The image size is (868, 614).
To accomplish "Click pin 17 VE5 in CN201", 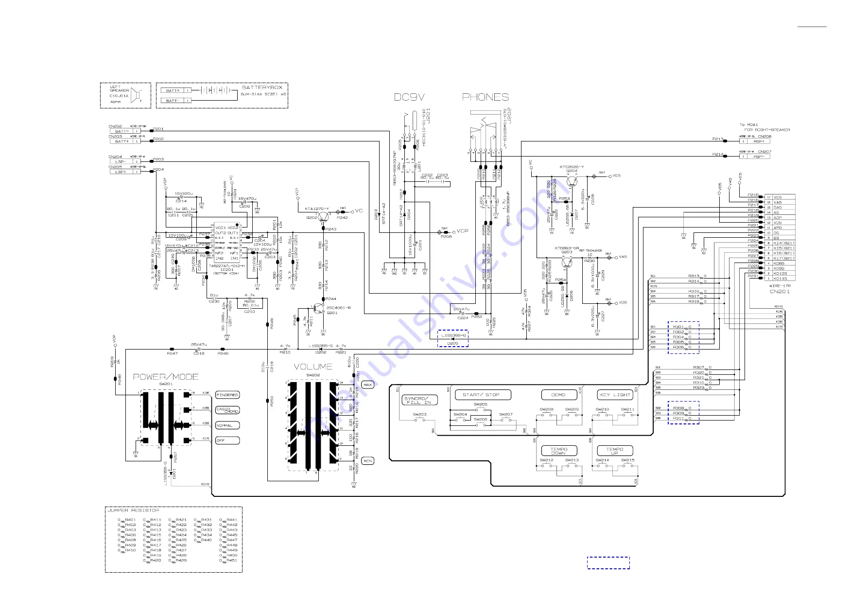I will (780, 197).
